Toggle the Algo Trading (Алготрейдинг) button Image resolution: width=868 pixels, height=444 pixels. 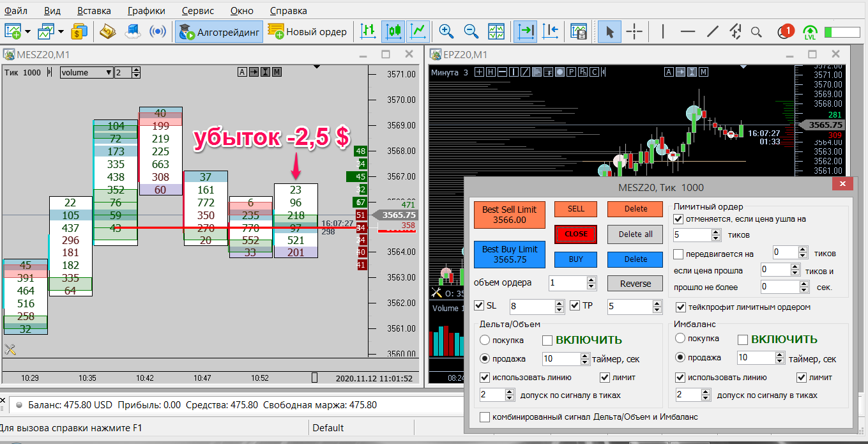tap(219, 31)
